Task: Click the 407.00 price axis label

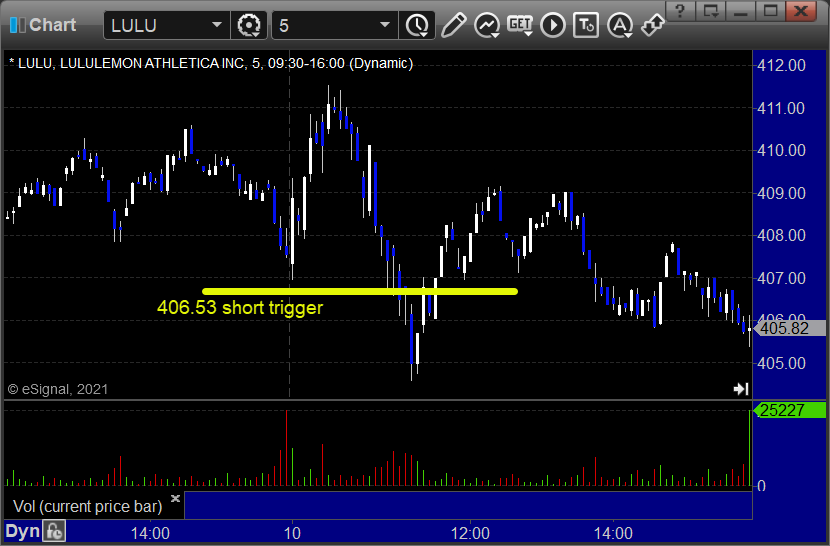Action: 781,278
